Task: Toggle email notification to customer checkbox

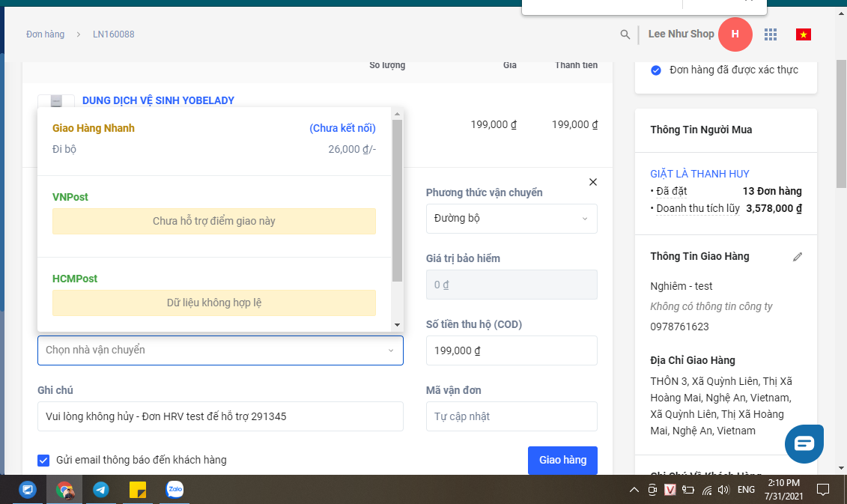Action: (43, 461)
